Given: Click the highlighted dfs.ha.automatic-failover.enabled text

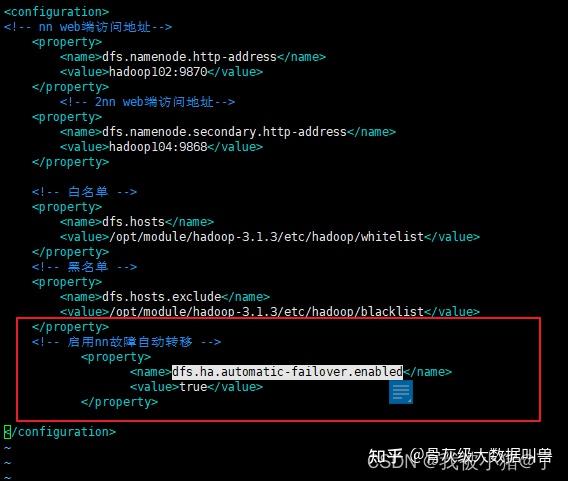Looking at the screenshot, I should (287, 372).
